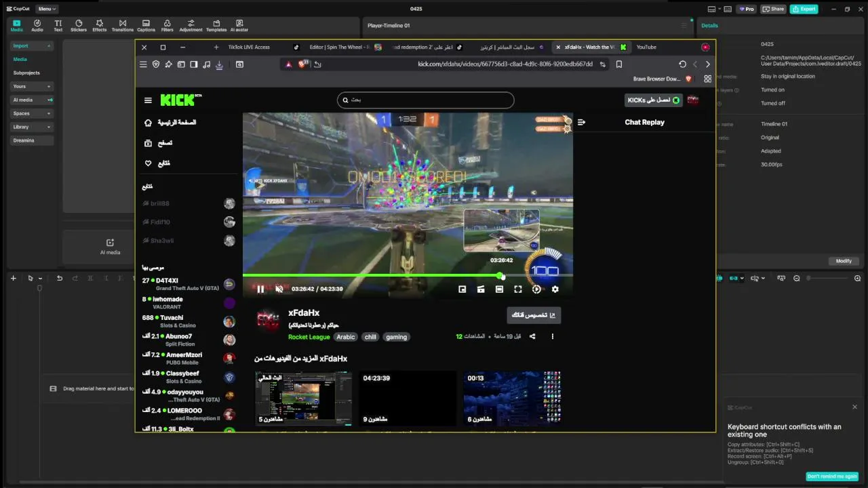
Task: Open the selection tool dropdown in timeline
Action: point(40,279)
